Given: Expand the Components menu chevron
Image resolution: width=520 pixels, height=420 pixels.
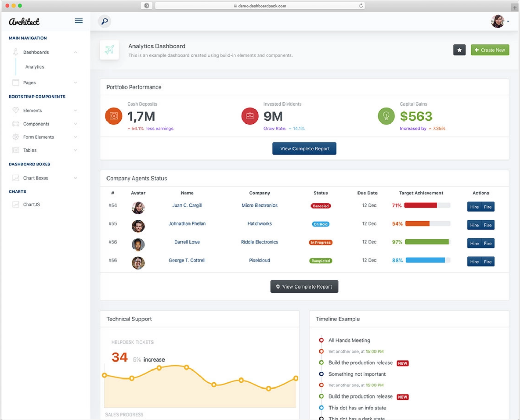Looking at the screenshot, I should click(75, 124).
